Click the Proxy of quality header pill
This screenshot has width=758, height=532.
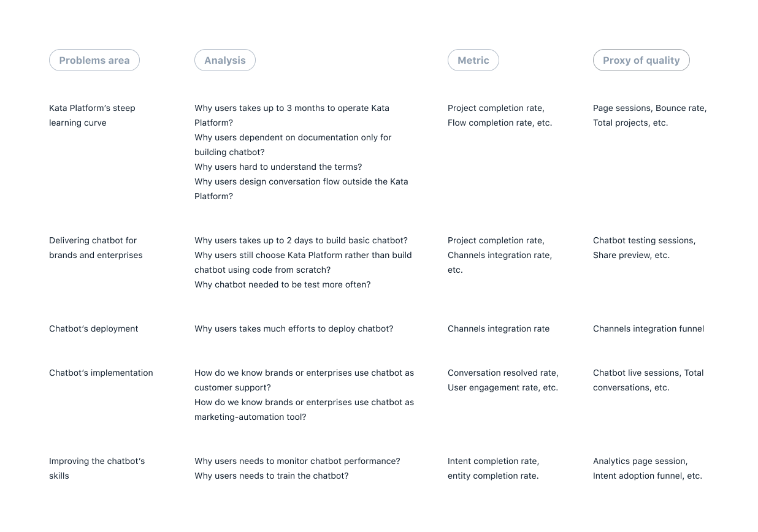coord(641,60)
